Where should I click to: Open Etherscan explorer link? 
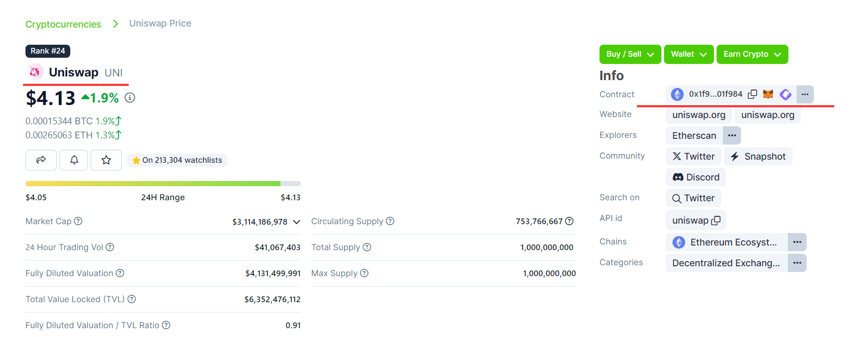(x=694, y=136)
